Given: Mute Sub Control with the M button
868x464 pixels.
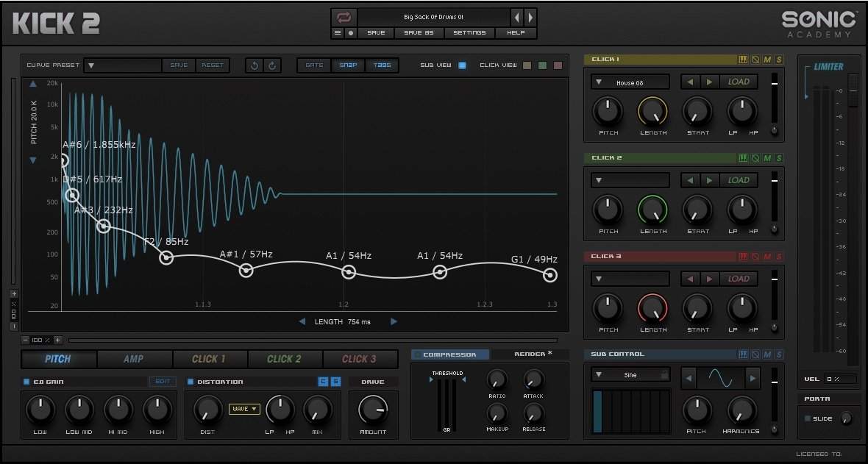Looking at the screenshot, I should (767, 354).
